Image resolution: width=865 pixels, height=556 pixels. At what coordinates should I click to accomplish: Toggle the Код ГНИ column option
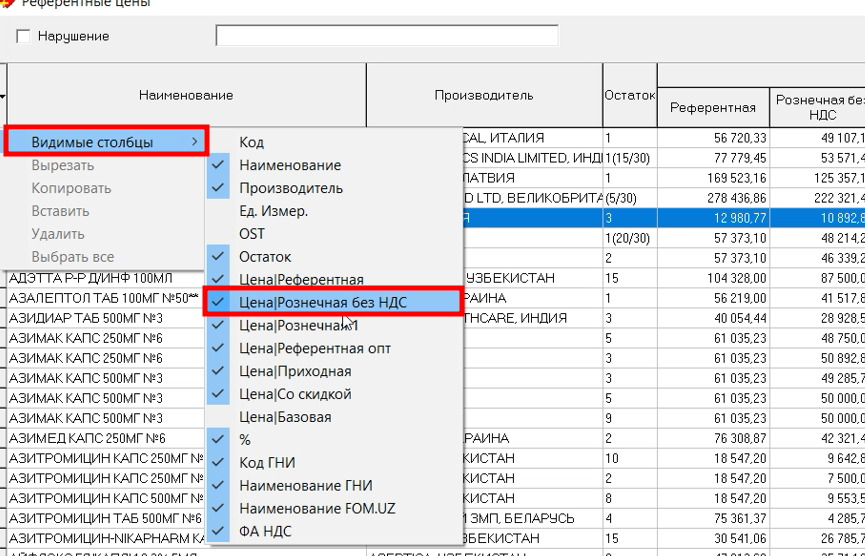(x=334, y=462)
